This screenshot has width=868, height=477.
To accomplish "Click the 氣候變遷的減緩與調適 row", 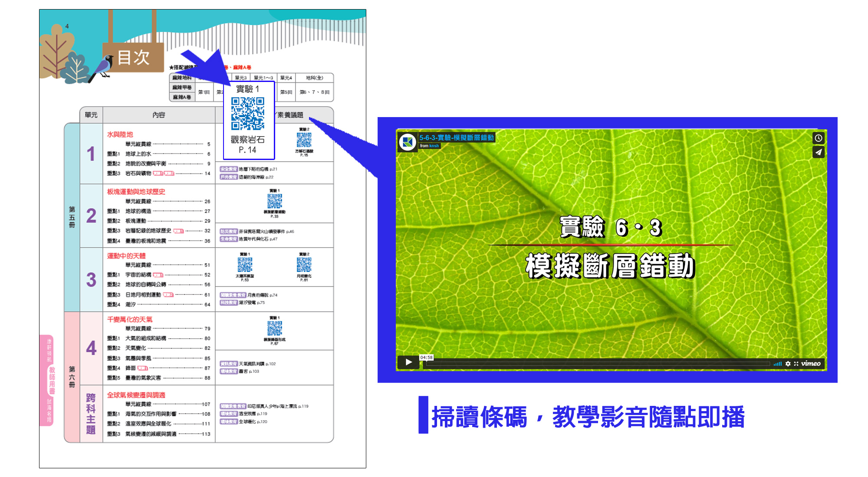I will coord(159,434).
